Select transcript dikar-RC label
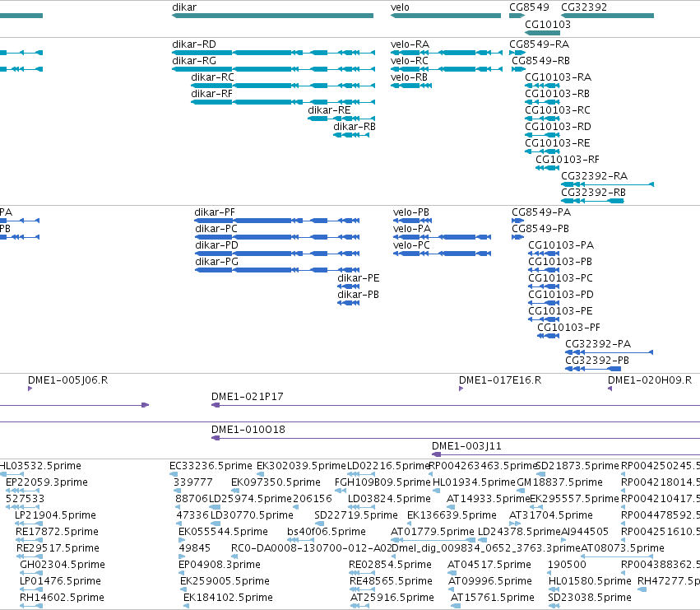This screenshot has width=700, height=610. tap(212, 77)
